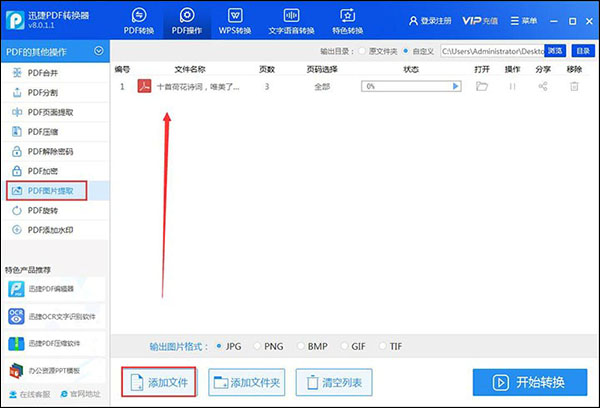600x408 pixels.
Task: Click the 目录 button
Action: (x=583, y=51)
